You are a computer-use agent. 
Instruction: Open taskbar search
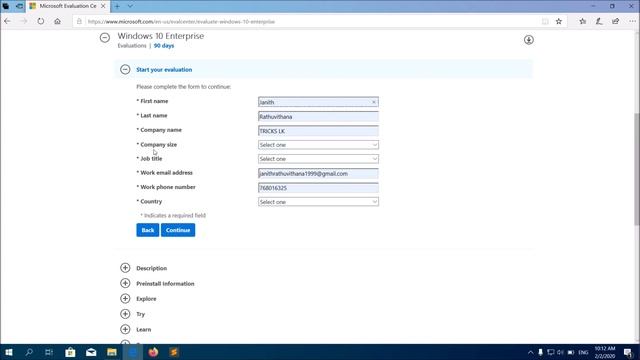(x=29, y=352)
